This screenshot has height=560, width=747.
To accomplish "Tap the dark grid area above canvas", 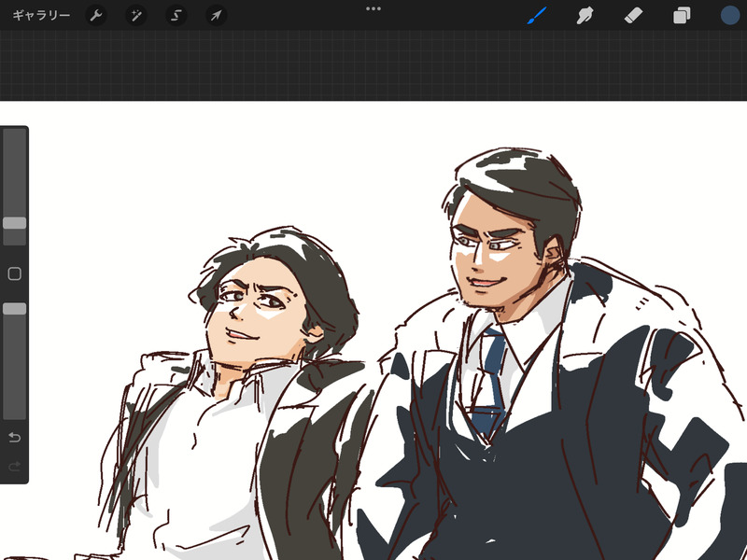I will pos(373,65).
